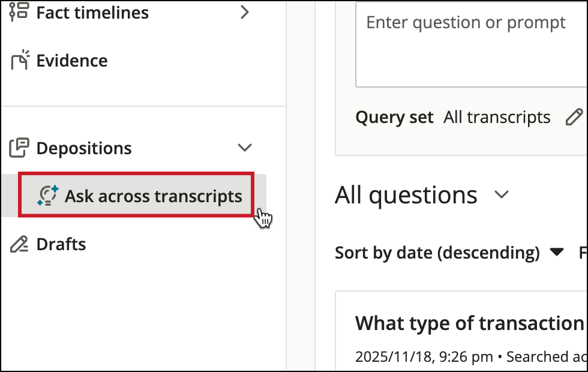Select the Depositions sidebar entry
588x372 pixels.
[84, 147]
